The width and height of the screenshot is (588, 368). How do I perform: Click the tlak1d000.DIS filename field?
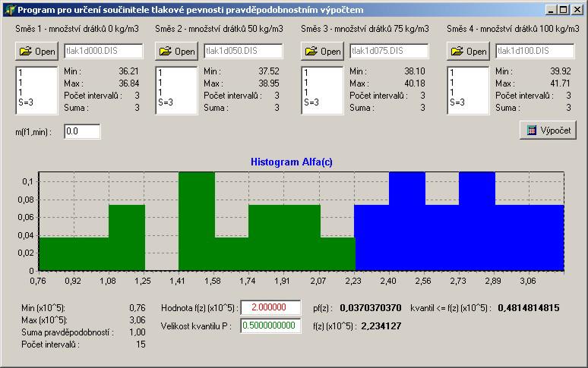pos(103,51)
